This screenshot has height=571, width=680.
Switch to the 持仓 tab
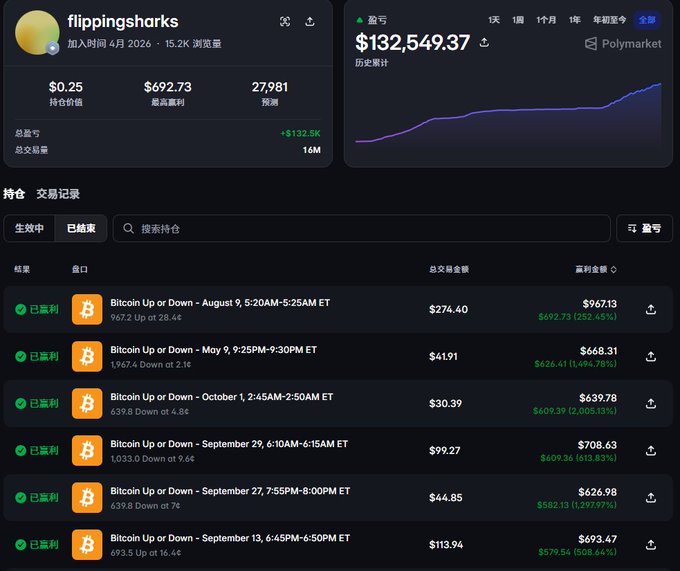coord(14,194)
